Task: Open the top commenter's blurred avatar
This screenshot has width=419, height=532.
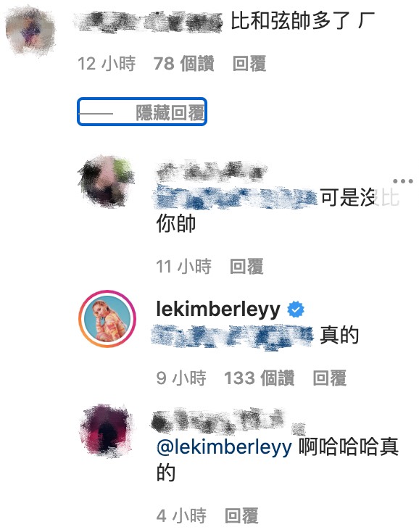Action: pyautogui.click(x=30, y=31)
